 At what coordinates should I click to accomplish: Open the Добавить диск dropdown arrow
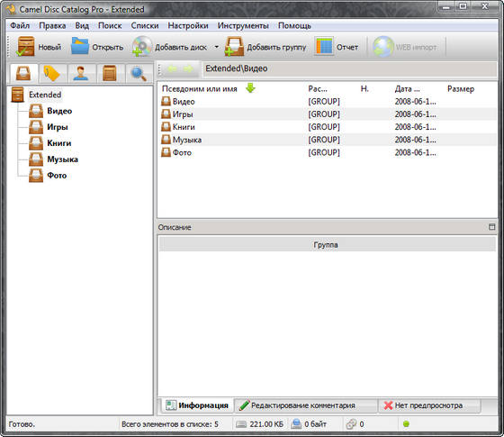217,47
